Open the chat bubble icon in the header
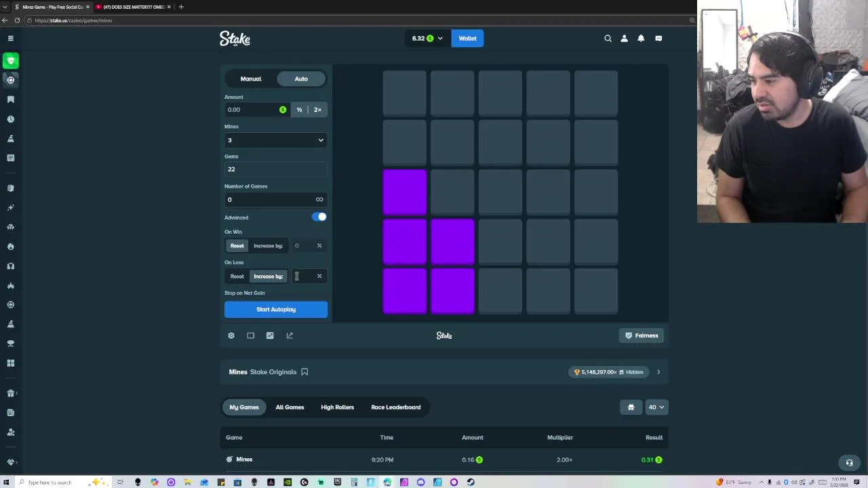Screen dimensions: 868x488 [x=658, y=39]
